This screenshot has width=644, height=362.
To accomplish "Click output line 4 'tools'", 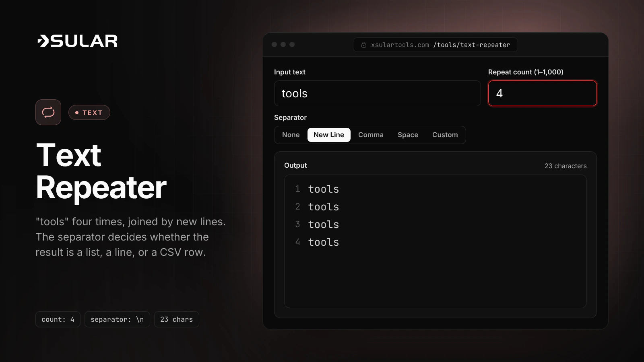I will (324, 242).
